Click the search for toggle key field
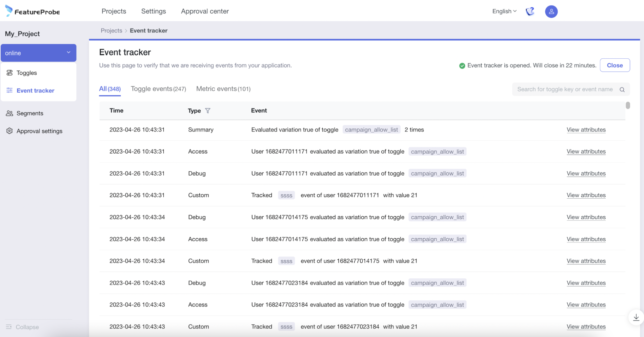 (571, 89)
